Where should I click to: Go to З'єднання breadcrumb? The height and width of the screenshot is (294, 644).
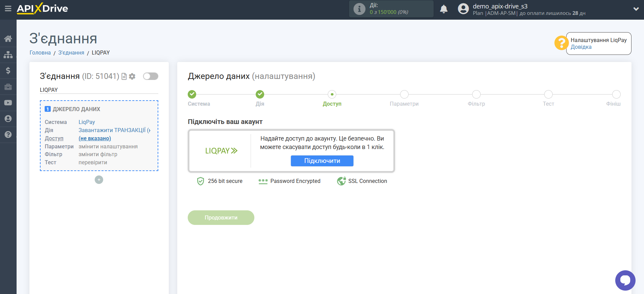pyautogui.click(x=71, y=52)
